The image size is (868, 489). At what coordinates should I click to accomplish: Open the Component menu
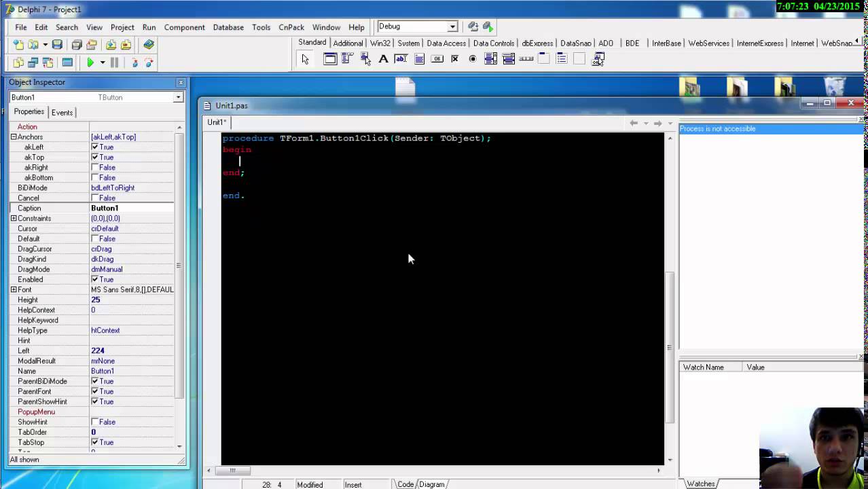click(184, 27)
